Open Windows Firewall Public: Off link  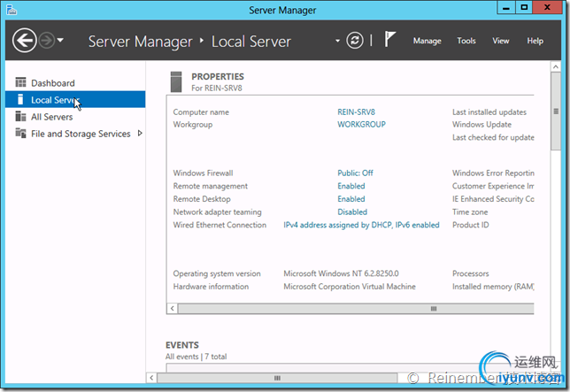click(x=355, y=173)
